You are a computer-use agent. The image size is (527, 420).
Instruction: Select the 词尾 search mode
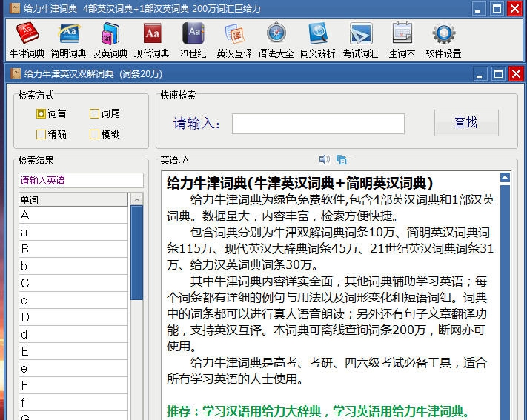[x=105, y=113]
